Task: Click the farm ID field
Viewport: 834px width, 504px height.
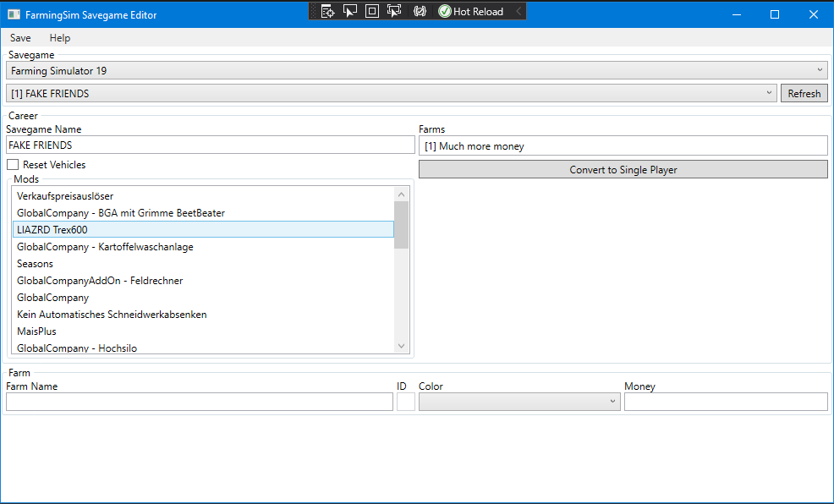Action: (x=406, y=402)
